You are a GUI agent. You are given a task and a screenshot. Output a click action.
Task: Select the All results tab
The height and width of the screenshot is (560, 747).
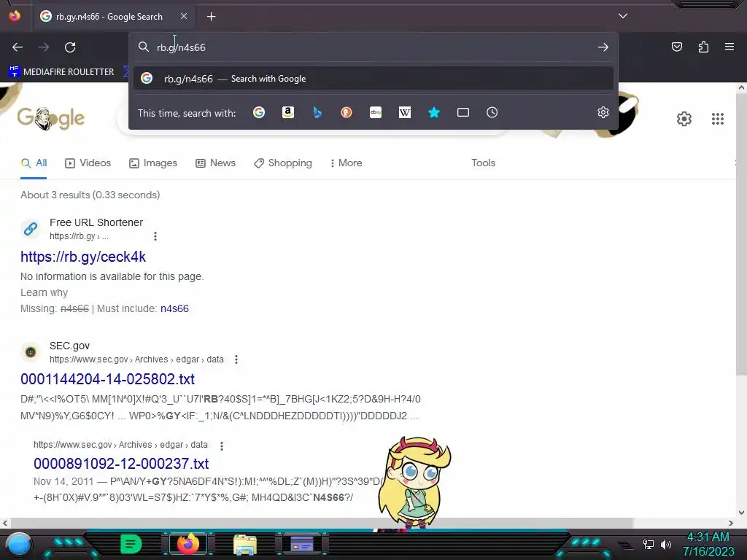(x=34, y=163)
